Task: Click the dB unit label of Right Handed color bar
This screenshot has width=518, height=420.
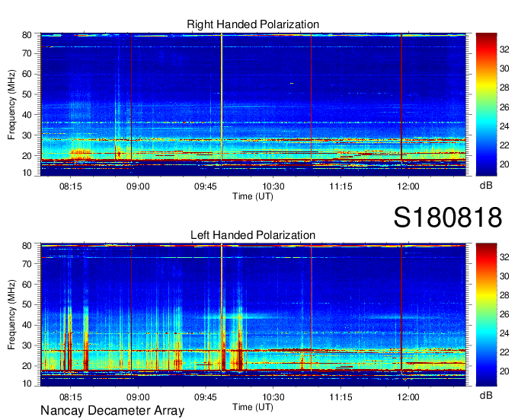Action: (486, 186)
